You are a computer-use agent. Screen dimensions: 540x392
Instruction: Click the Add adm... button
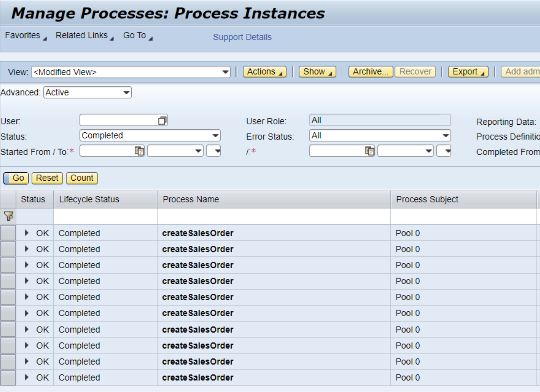click(x=520, y=72)
